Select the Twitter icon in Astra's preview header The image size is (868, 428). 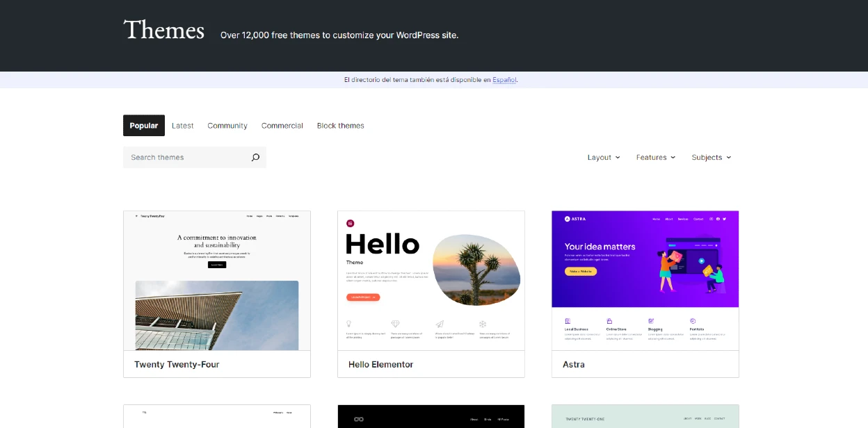coord(725,219)
